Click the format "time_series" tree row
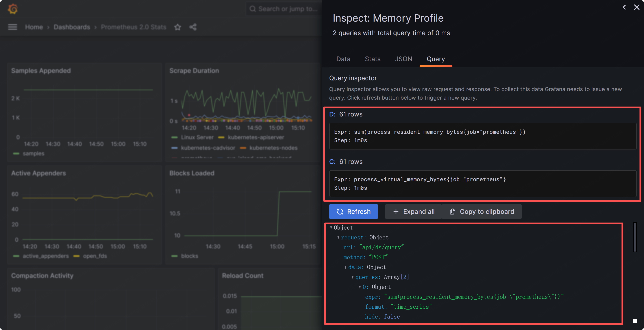This screenshot has height=330, width=644. pos(398,307)
